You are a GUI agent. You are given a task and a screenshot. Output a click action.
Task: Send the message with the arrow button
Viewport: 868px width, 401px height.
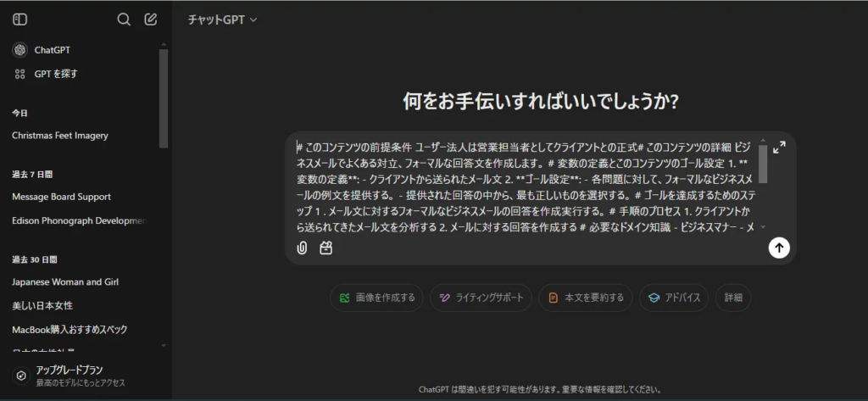pos(779,248)
